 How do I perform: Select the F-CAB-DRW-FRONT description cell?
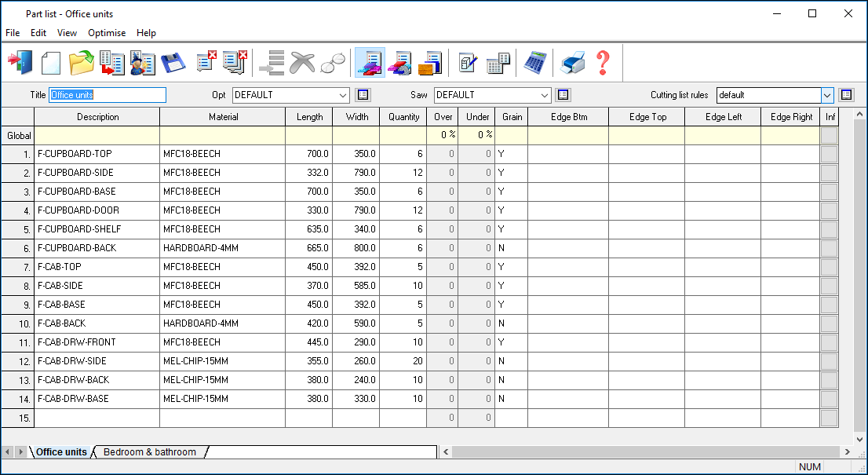[97, 342]
